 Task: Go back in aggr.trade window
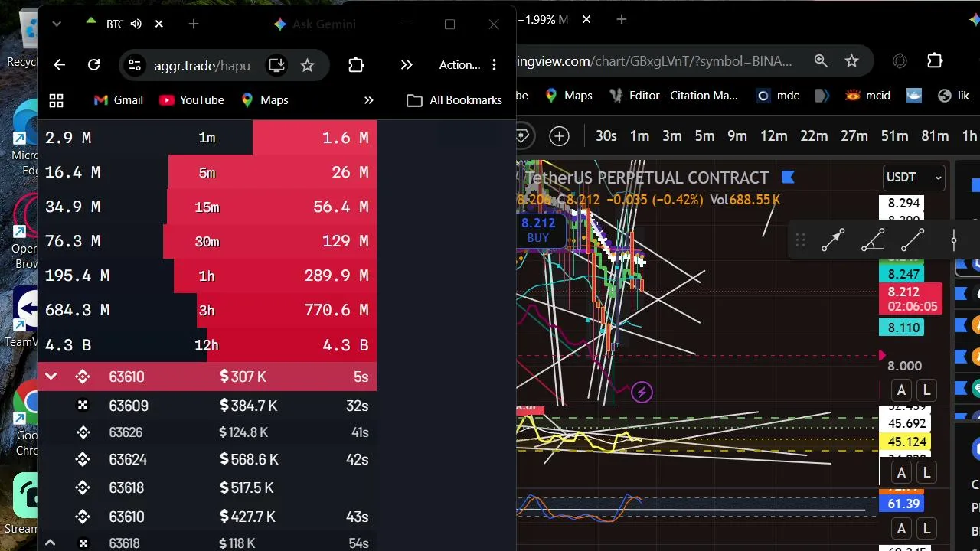(59, 65)
